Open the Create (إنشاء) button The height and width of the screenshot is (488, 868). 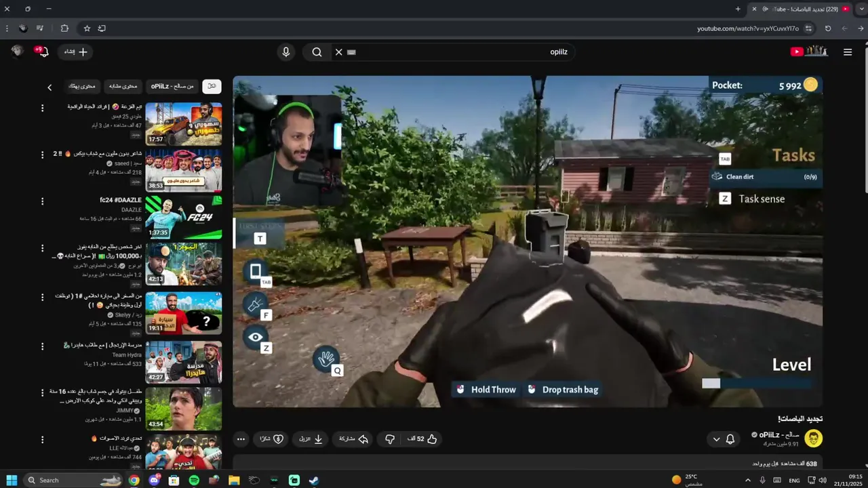76,52
